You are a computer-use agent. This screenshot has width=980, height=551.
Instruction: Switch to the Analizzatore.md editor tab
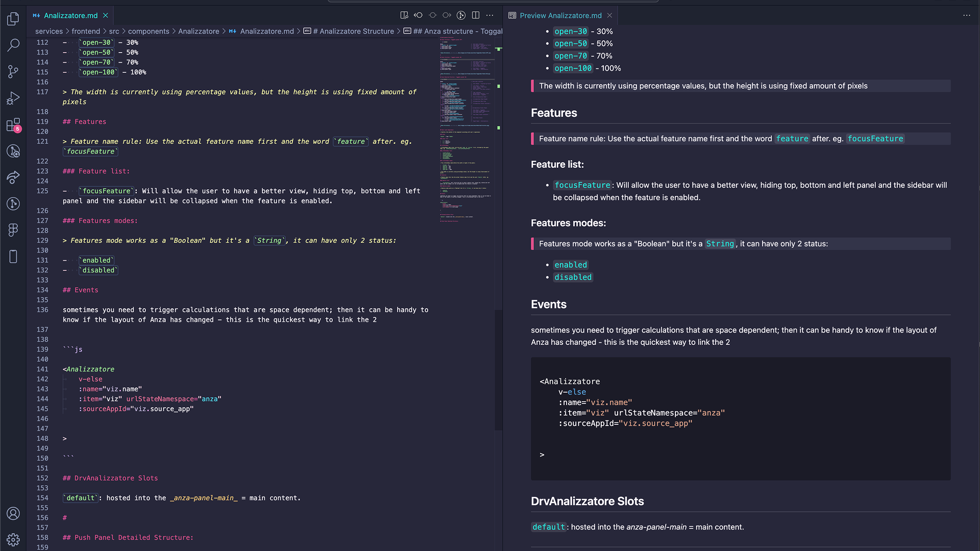pyautogui.click(x=70, y=15)
